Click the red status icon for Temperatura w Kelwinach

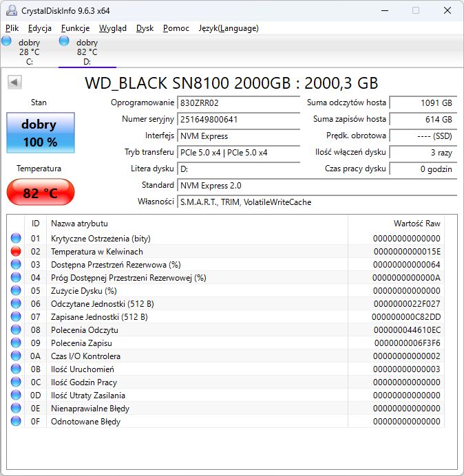click(x=16, y=251)
